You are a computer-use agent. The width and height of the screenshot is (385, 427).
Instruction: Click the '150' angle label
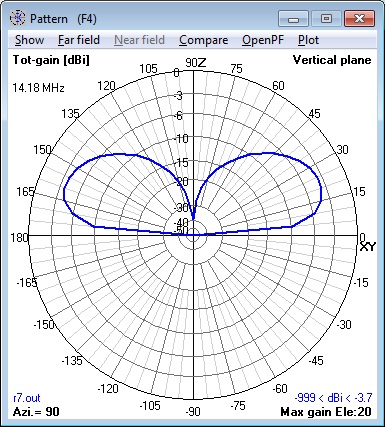(x=42, y=150)
